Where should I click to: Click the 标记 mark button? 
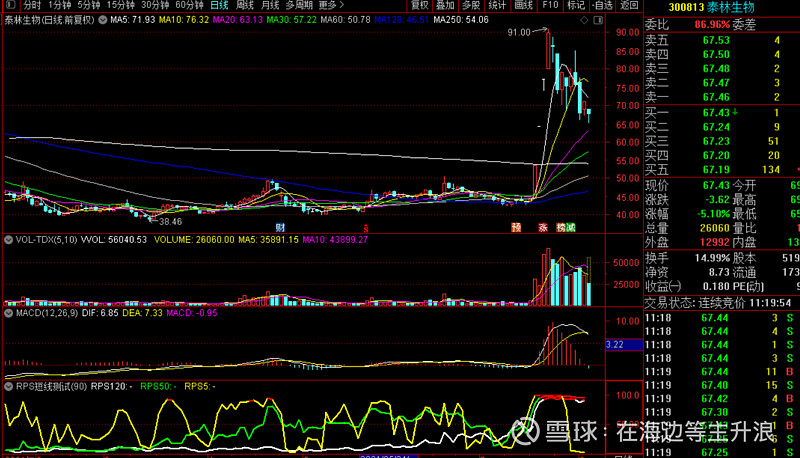tap(576, 5)
